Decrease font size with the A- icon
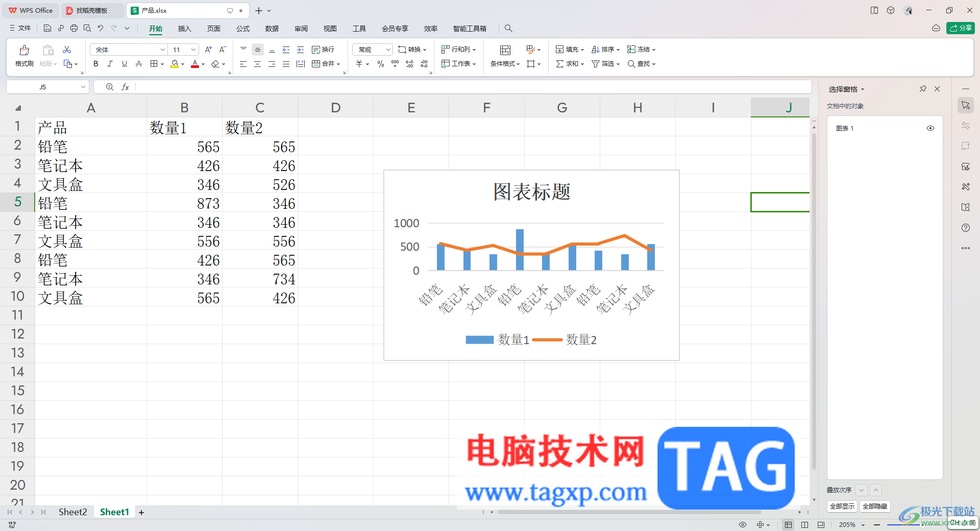This screenshot has height=531, width=980. pos(223,50)
